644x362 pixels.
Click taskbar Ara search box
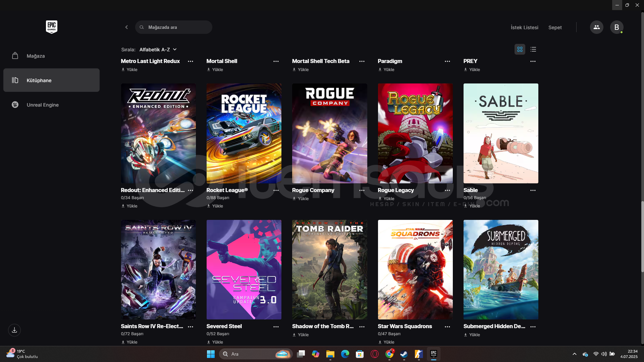point(256,354)
